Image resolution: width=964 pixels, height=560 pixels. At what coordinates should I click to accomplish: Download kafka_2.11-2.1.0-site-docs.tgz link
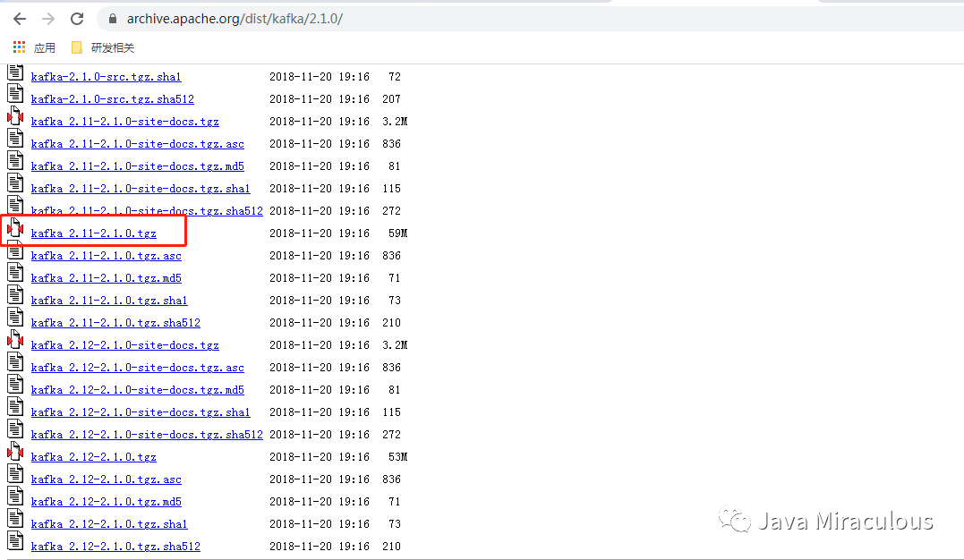pyautogui.click(x=124, y=122)
